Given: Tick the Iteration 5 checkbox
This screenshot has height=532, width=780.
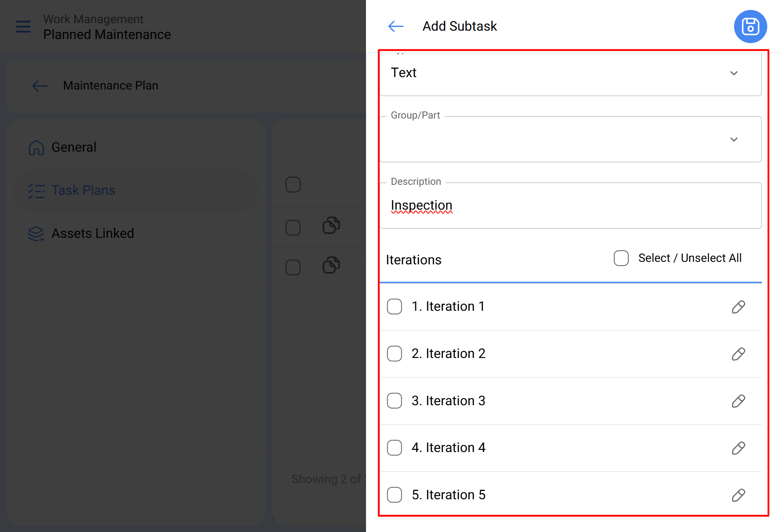Looking at the screenshot, I should tap(394, 495).
